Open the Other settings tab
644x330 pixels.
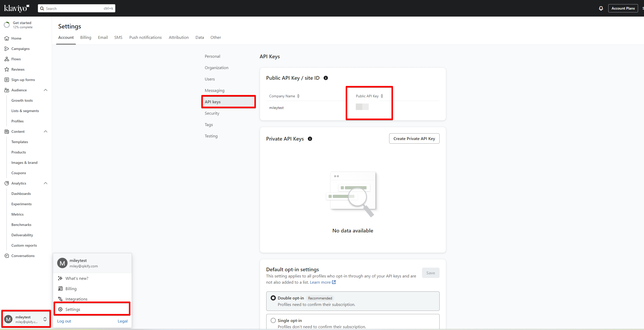pyautogui.click(x=216, y=38)
